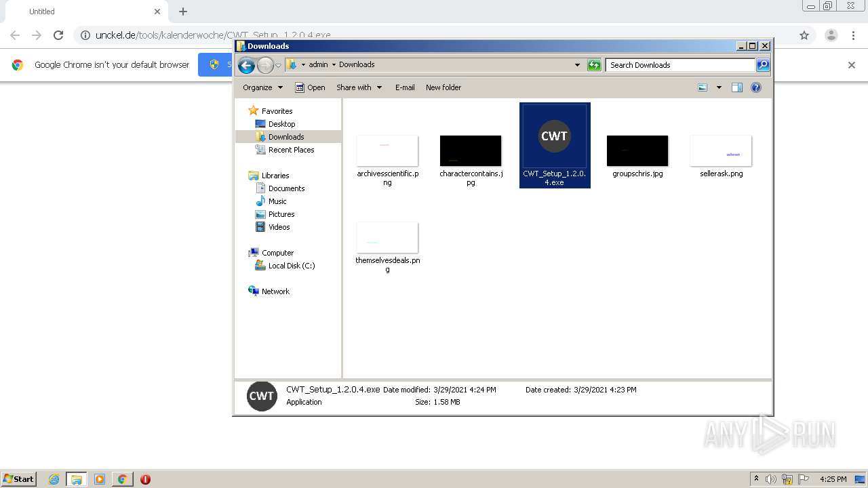Select themselvesdeals.png file
The width and height of the screenshot is (868, 488).
pos(387,237)
